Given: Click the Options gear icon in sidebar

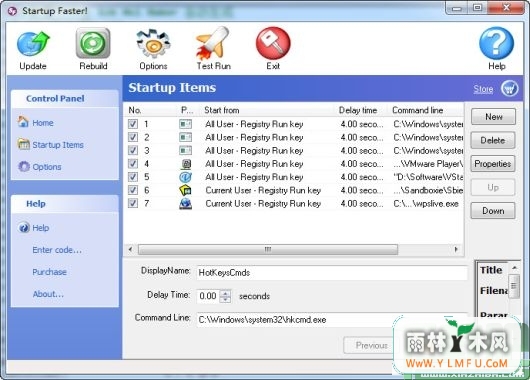Looking at the screenshot, I should (24, 166).
